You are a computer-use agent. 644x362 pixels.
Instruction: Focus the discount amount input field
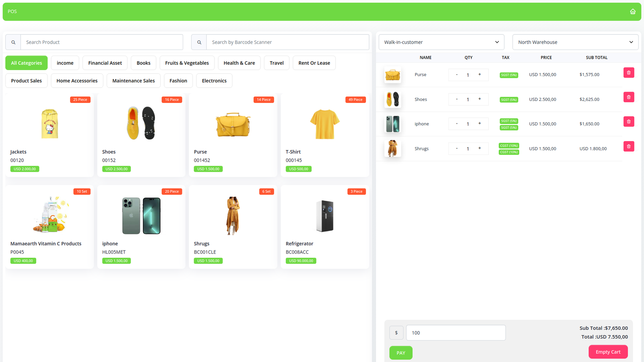point(456,333)
